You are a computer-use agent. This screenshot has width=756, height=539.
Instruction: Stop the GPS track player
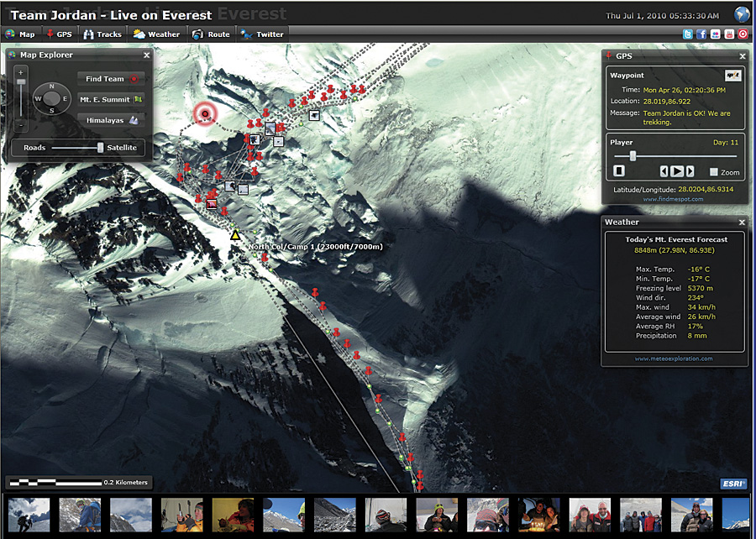coord(619,171)
